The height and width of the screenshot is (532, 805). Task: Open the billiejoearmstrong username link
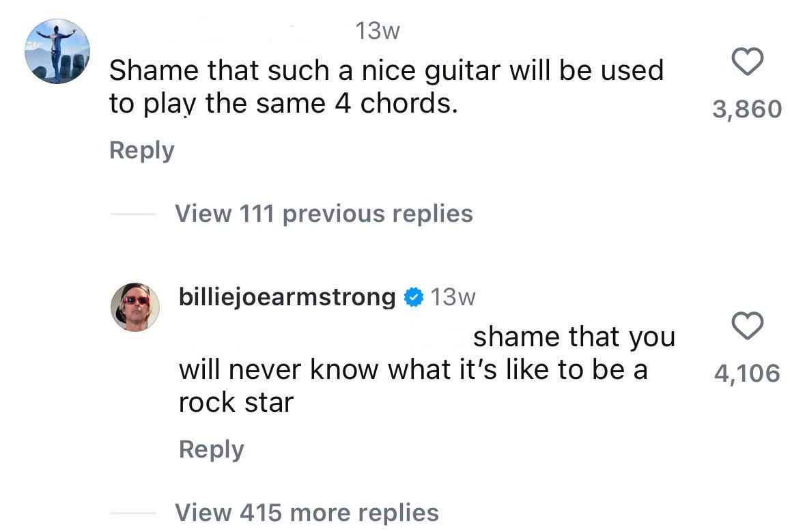point(287,297)
